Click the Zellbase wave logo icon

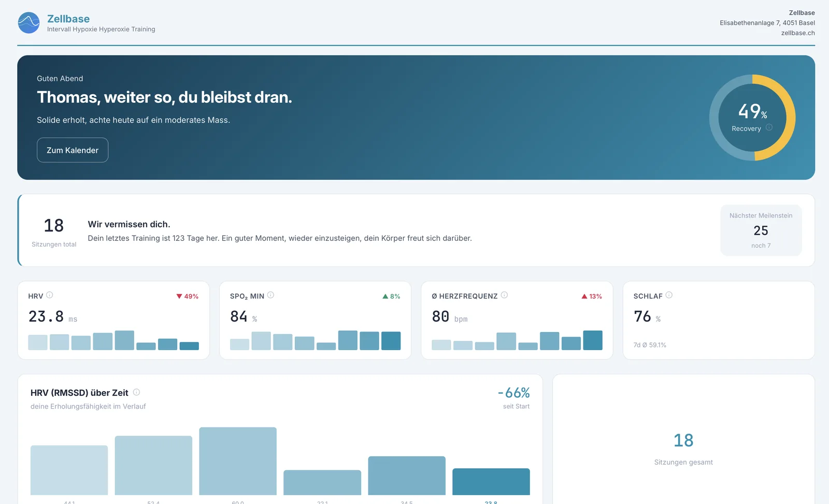click(x=29, y=23)
